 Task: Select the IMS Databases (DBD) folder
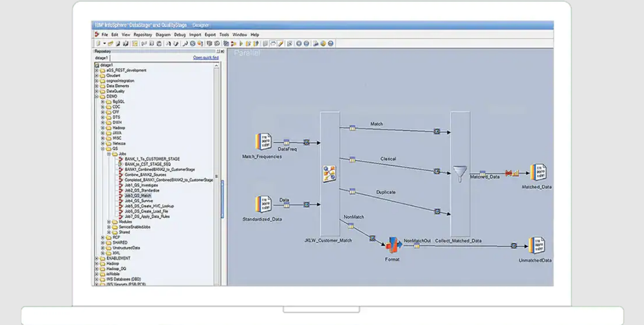123,279
